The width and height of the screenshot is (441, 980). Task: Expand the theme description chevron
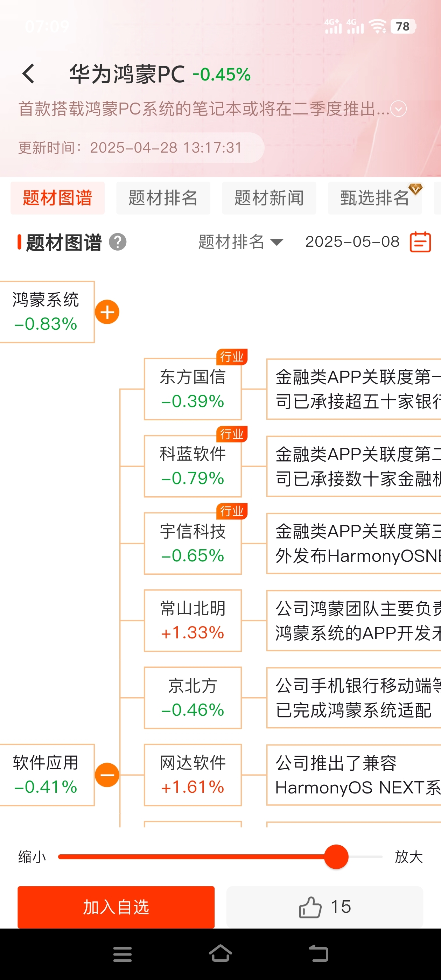pos(398,109)
